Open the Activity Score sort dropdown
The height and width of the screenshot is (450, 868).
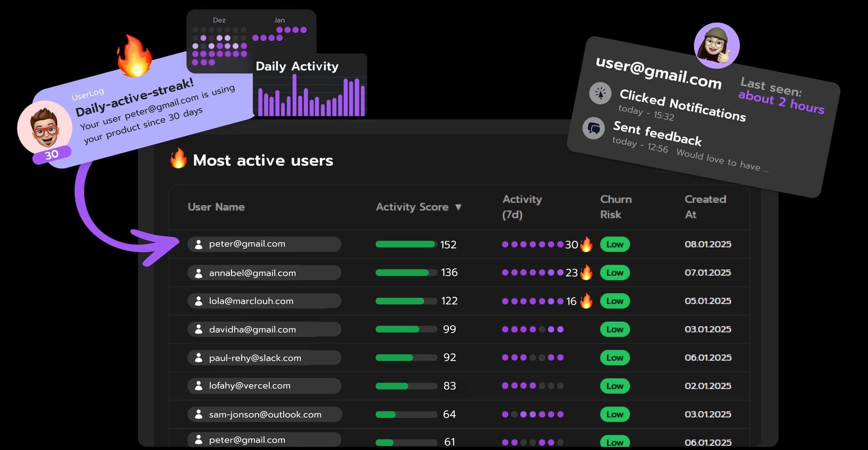[459, 207]
